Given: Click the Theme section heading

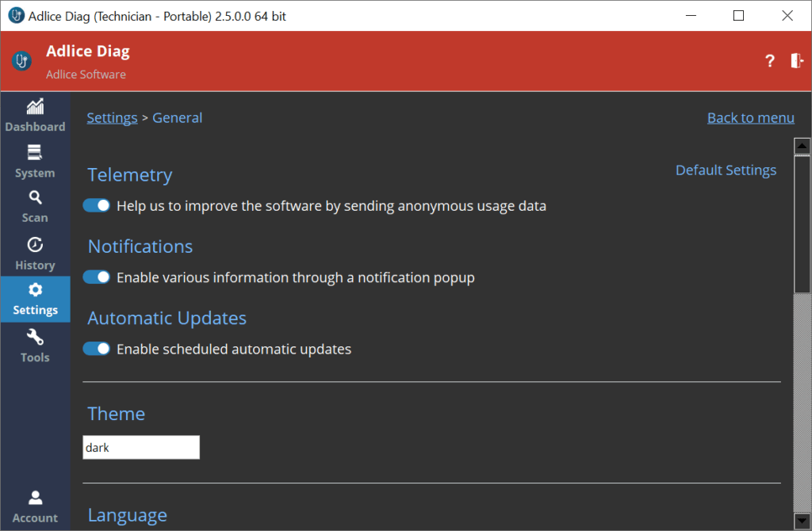Looking at the screenshot, I should coord(116,414).
